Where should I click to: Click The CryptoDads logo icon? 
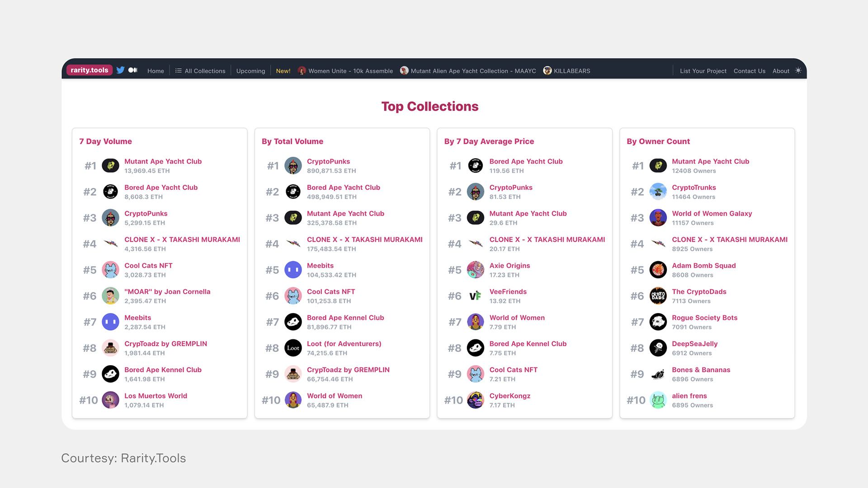(x=658, y=296)
